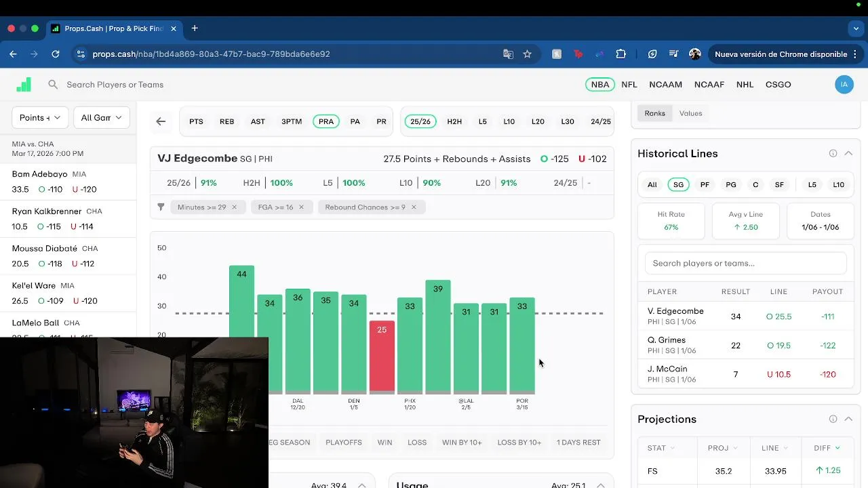This screenshot has height=488, width=868.
Task: Select the C position filter
Action: pyautogui.click(x=755, y=184)
